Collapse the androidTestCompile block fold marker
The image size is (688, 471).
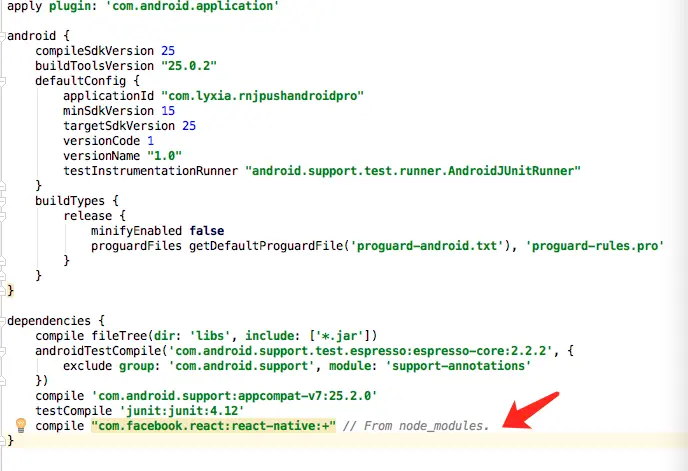[2, 351]
